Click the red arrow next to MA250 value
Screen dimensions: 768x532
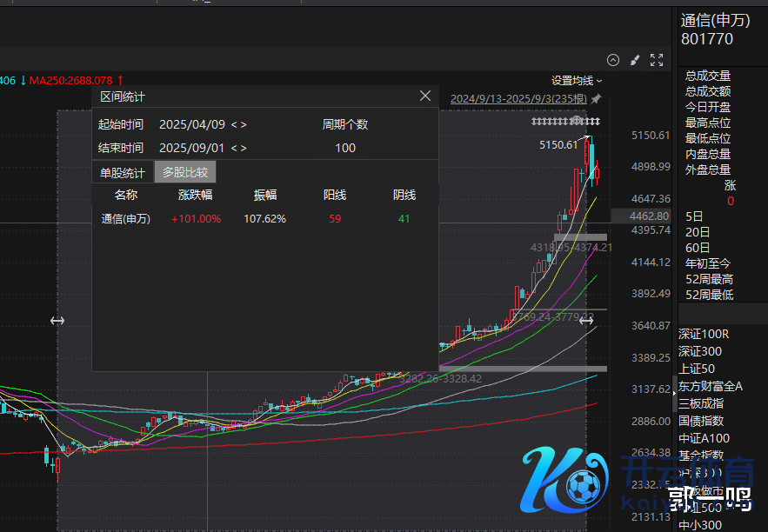[x=120, y=80]
